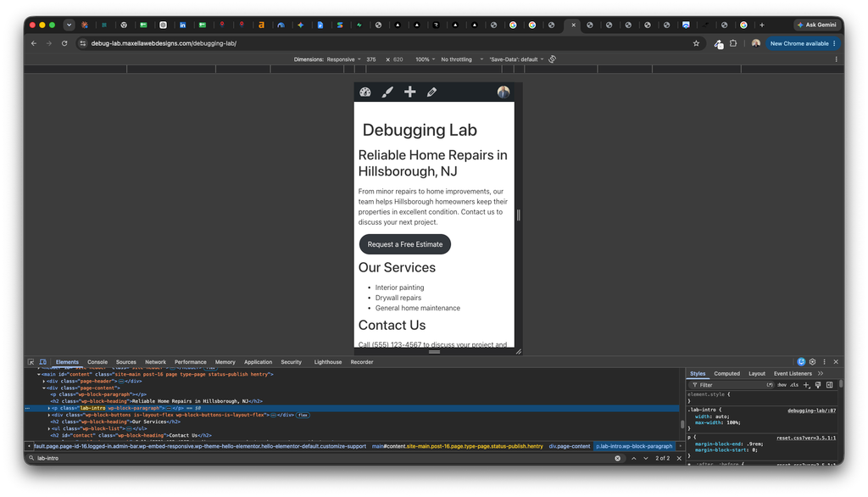Click the Amazon tab in tab strip
The height and width of the screenshot is (497, 868).
(x=261, y=25)
